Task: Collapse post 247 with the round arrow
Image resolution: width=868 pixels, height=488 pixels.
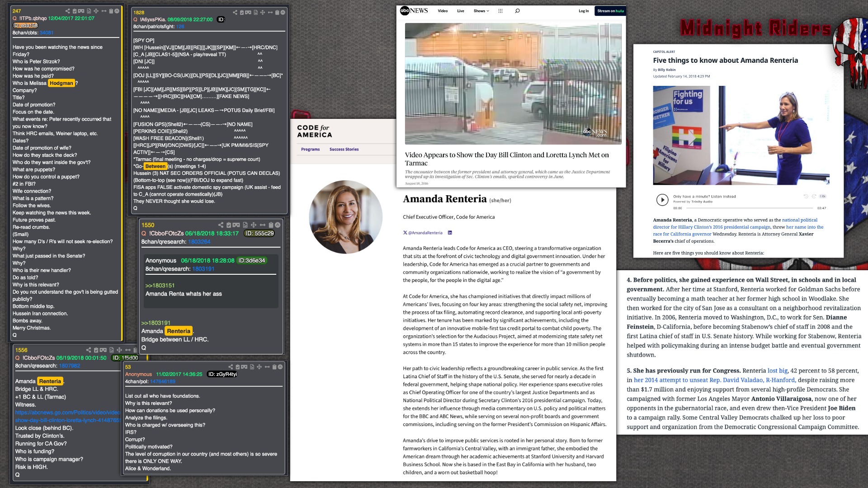Action: [x=117, y=11]
